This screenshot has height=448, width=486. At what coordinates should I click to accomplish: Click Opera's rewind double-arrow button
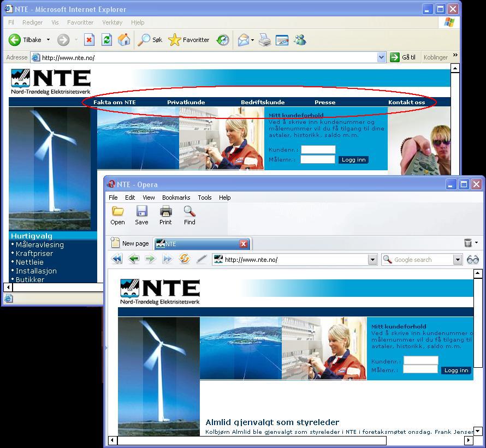click(117, 259)
